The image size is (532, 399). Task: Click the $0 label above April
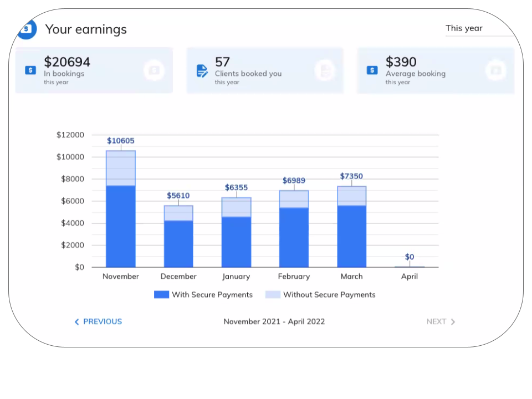click(x=410, y=257)
